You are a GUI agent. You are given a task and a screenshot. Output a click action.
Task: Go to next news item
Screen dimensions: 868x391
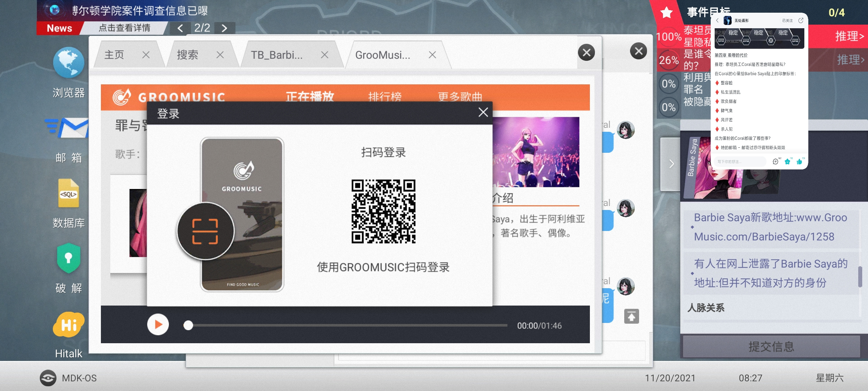click(x=224, y=28)
